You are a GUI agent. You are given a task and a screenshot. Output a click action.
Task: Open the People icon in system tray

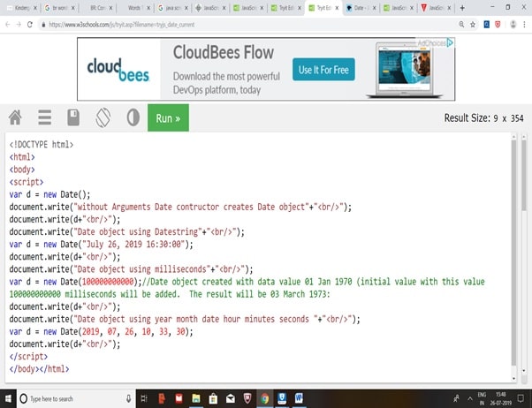(457, 398)
